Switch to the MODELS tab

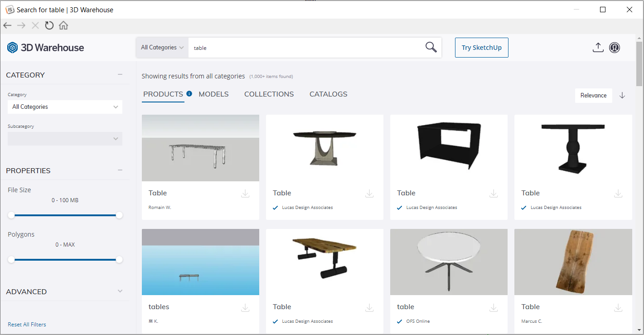coord(214,94)
